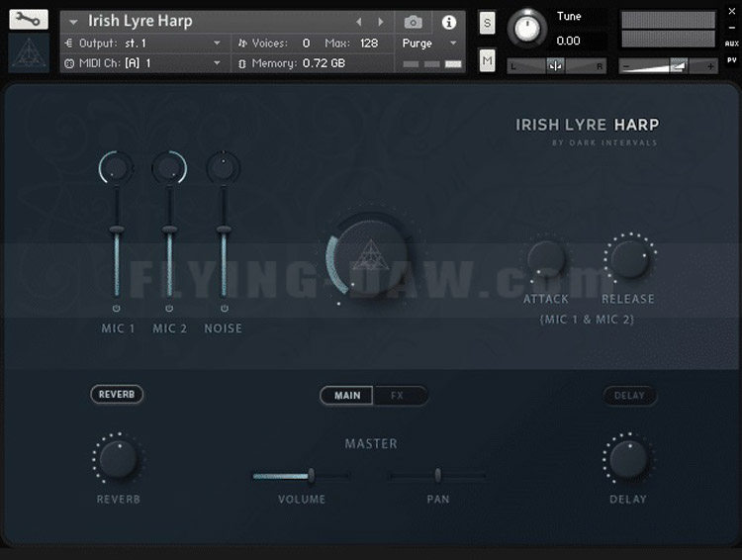Viewport: 742px width, 560px height.
Task: Adjust the header L/R pan slider
Action: [556, 66]
